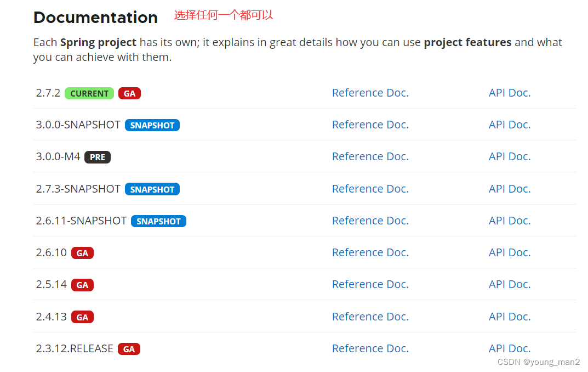Click the green CURRENT badge
The width and height of the screenshot is (588, 372).
89,93
